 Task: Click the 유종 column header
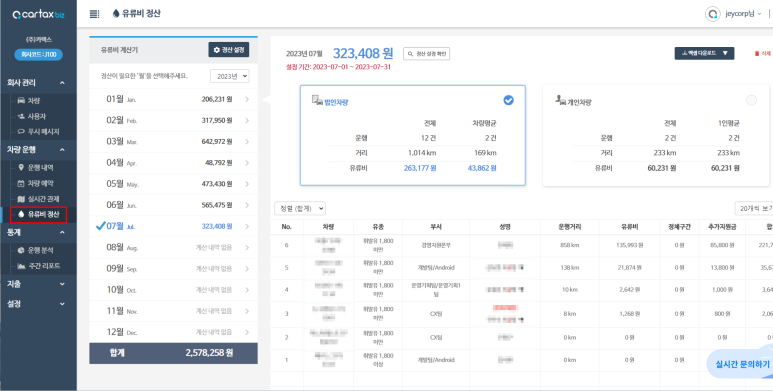click(378, 227)
